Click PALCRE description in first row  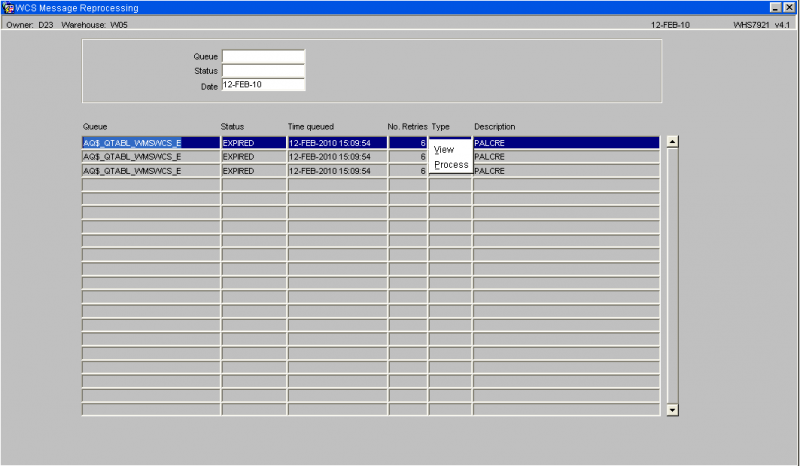[566, 143]
